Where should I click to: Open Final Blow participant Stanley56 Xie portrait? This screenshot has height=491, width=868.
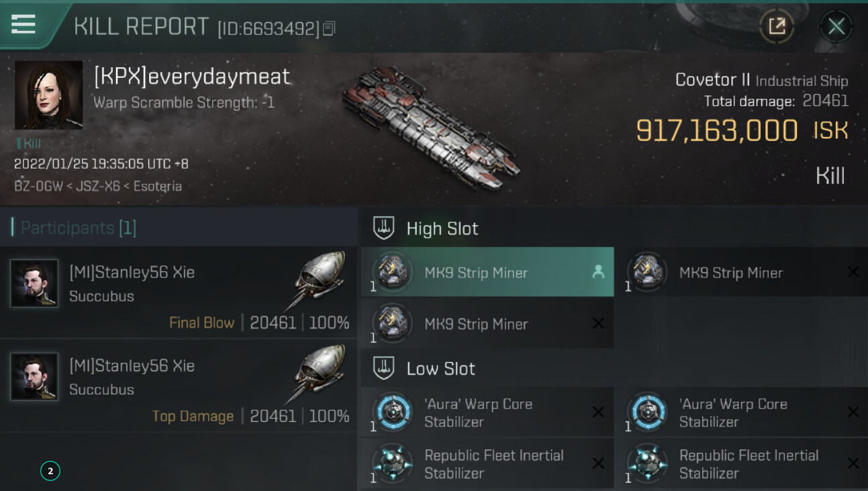pos(34,283)
